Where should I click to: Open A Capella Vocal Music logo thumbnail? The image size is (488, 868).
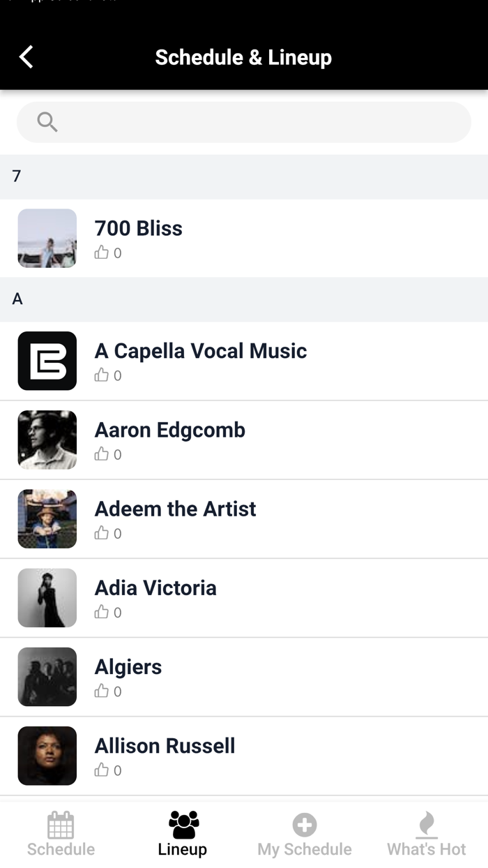pyautogui.click(x=47, y=361)
